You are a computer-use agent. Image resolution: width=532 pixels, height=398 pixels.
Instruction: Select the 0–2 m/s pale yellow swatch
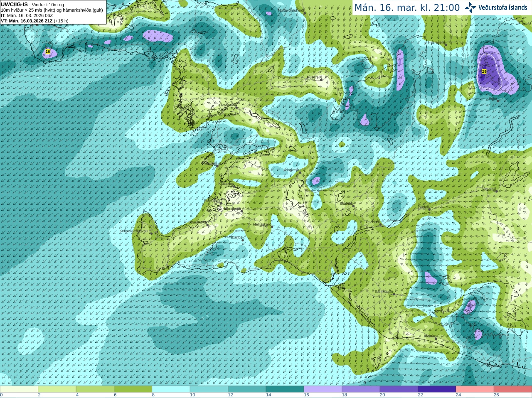[x=19, y=389]
